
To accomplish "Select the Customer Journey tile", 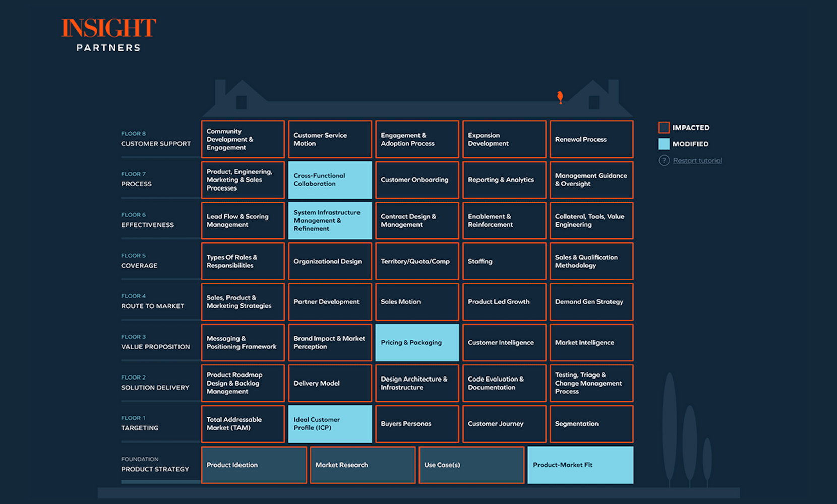I will click(504, 424).
